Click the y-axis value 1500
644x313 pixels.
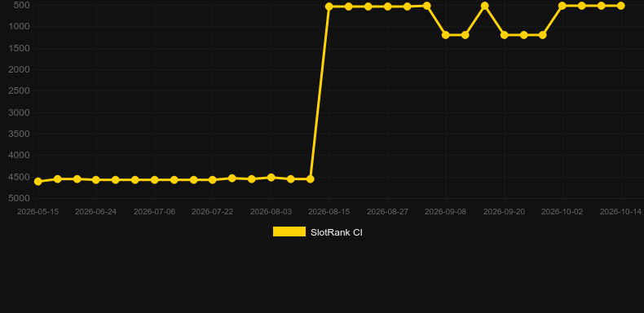(20, 48)
